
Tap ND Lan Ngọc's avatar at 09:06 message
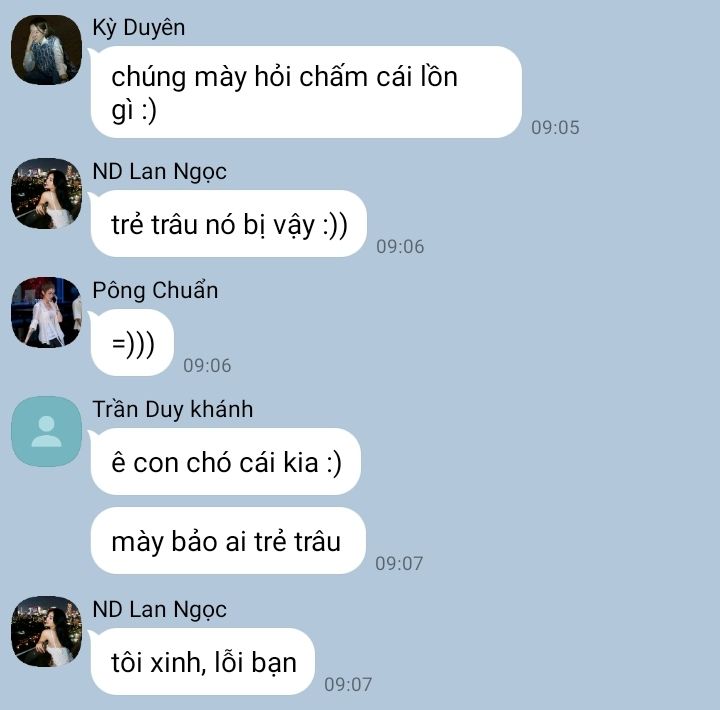[46, 193]
